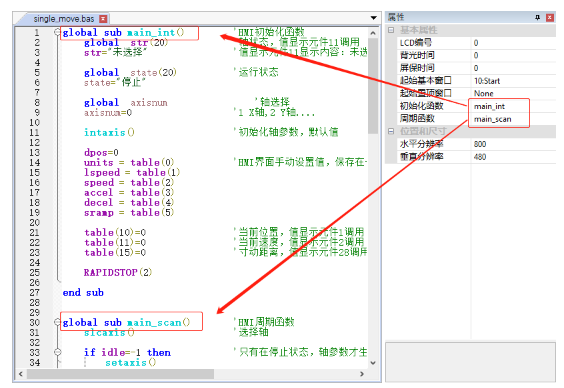Select the 起始置顶窗口 value None
Screen dimensions: 564x388
513,93
